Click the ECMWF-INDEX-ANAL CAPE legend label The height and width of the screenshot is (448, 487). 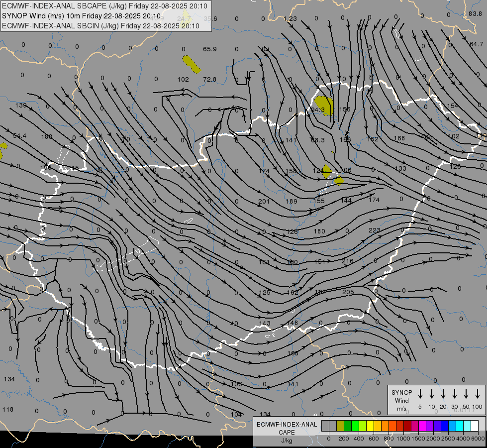(287, 428)
